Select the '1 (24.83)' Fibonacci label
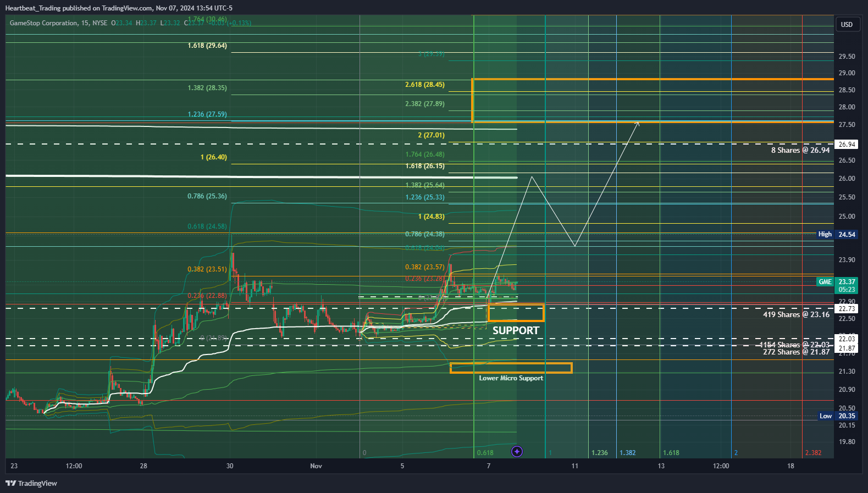The width and height of the screenshot is (868, 493). (x=432, y=217)
